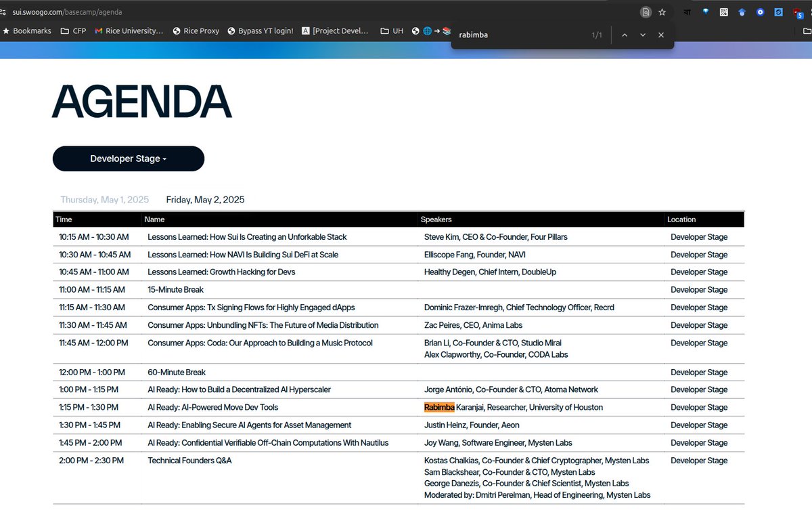
Task: Click the find-in-page icon in the address bar
Action: [x=646, y=12]
